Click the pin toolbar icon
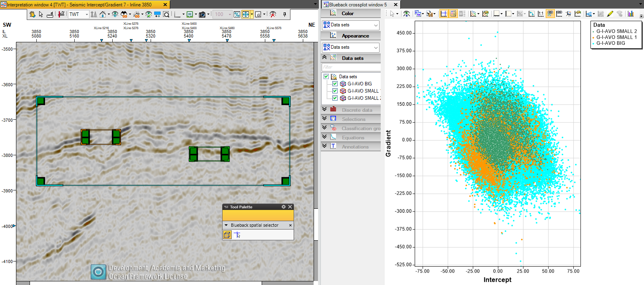The image size is (644, 285). (284, 14)
